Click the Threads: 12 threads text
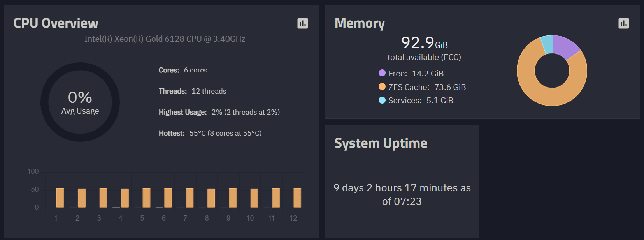 [x=192, y=91]
